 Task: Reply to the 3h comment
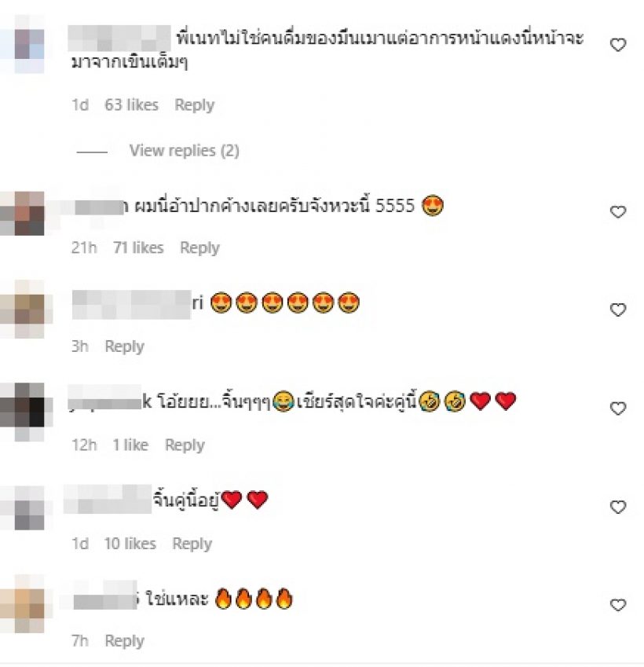point(125,346)
